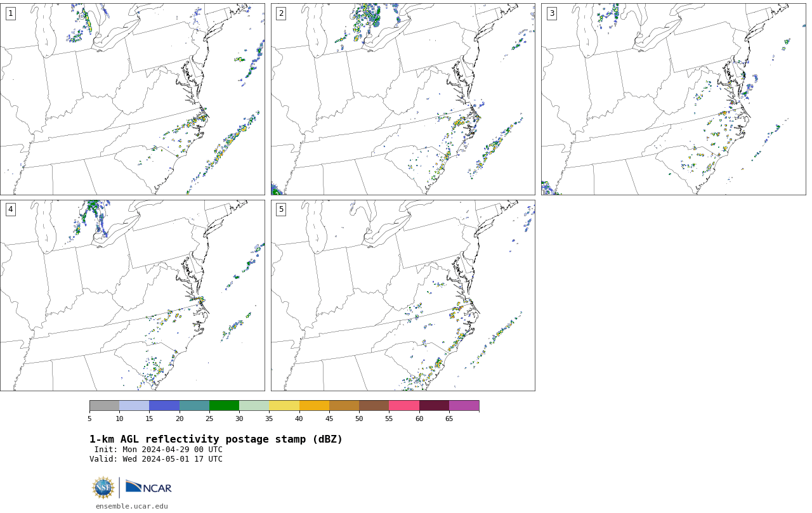Click the panel number label '5'
The image size is (812, 513).
tap(281, 209)
